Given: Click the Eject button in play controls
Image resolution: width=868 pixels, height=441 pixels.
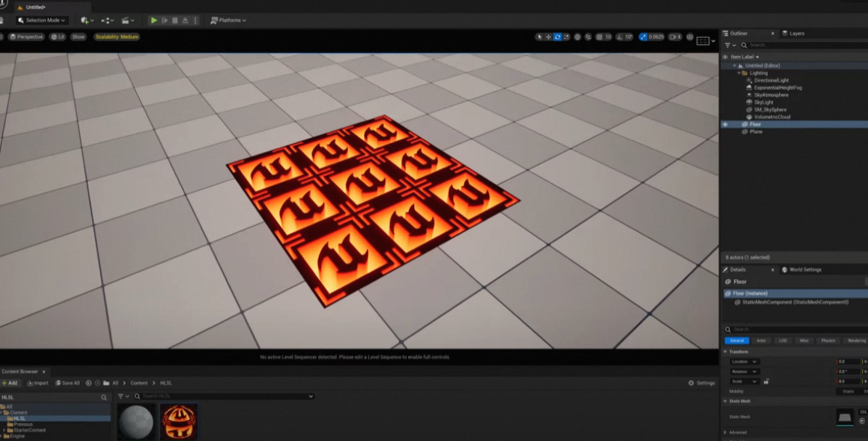Looking at the screenshot, I should 185,20.
